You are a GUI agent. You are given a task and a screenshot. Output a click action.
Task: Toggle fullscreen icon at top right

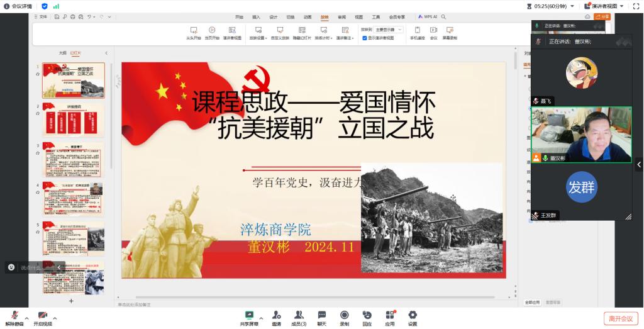[x=636, y=6]
